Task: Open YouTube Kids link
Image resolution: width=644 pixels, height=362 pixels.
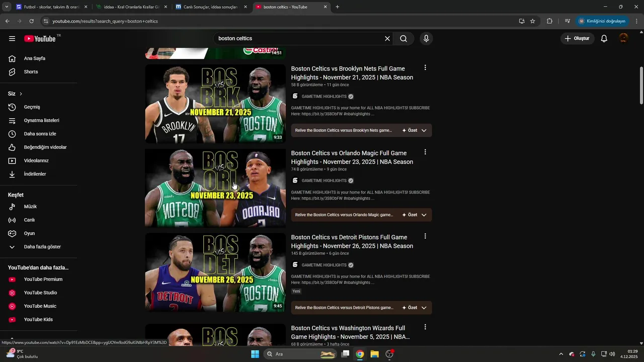Action: point(39,320)
